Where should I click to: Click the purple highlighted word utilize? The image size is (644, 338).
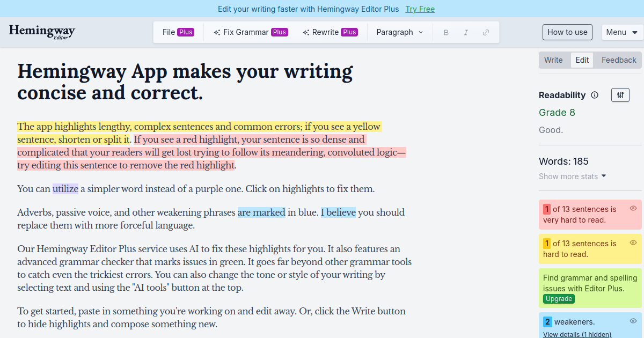tap(65, 189)
